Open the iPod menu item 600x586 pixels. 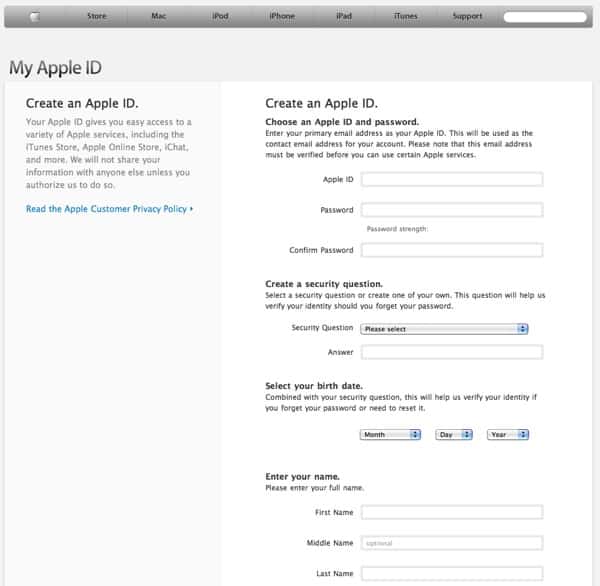point(220,16)
